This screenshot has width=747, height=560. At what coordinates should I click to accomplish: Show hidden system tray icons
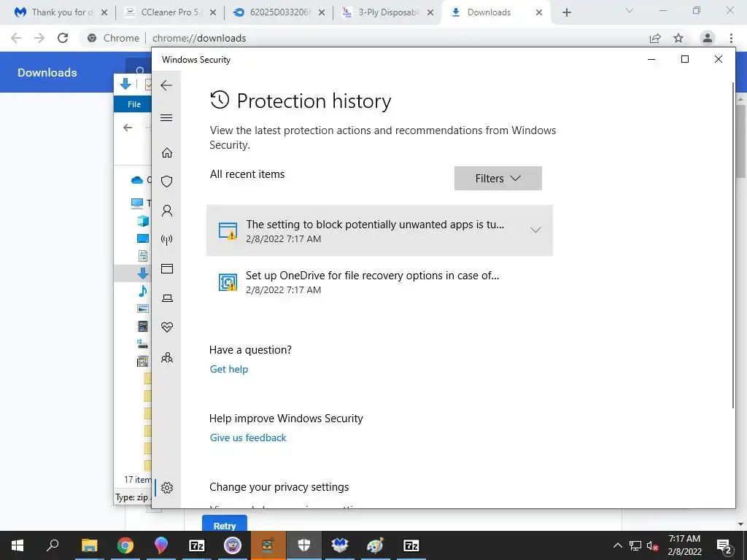coord(617,545)
